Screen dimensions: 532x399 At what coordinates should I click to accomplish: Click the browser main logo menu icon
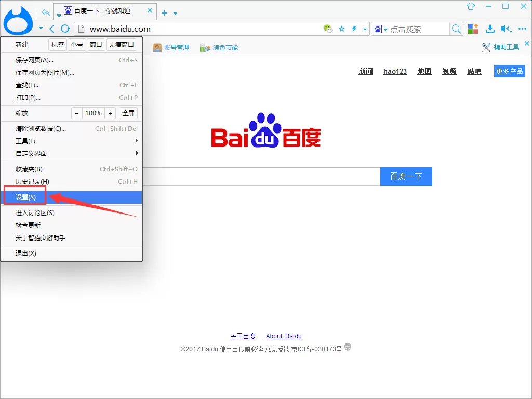click(x=18, y=20)
